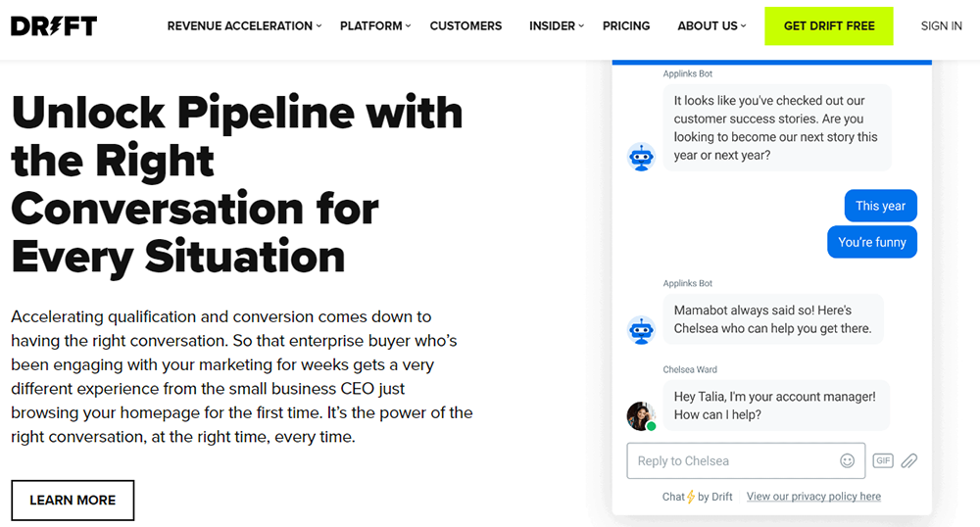The width and height of the screenshot is (980, 527).
Task: Click the customer success stories bot message
Action: point(777,127)
